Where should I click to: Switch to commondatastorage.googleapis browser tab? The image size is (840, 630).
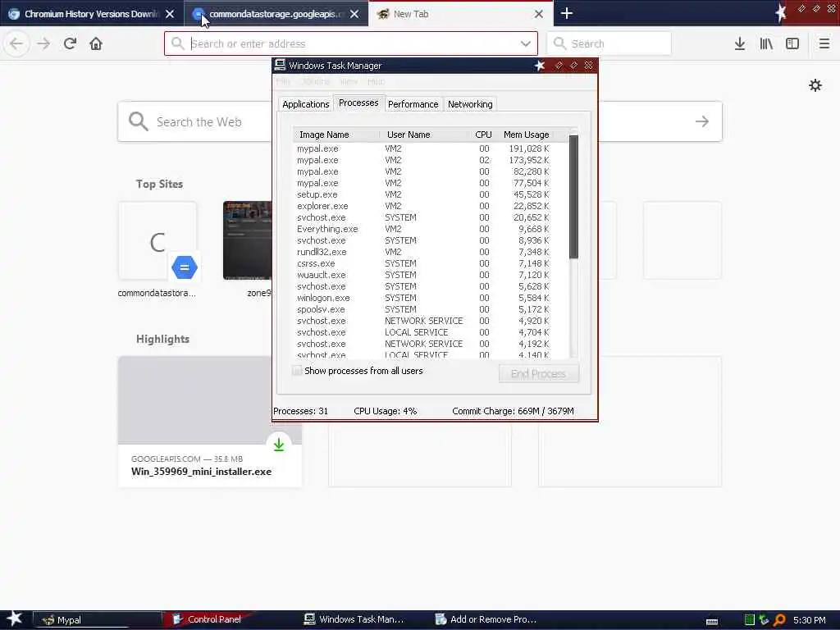coord(276,13)
